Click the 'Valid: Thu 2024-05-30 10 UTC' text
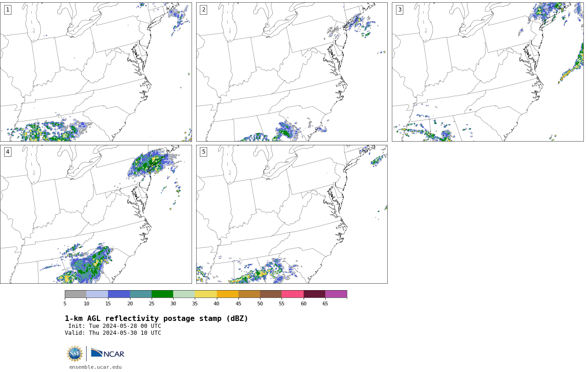Image resolution: width=588 pixels, height=372 pixels. 113,333
